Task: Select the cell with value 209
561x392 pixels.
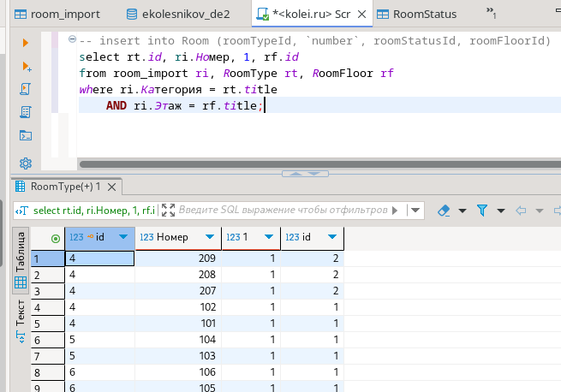Action: [x=178, y=258]
